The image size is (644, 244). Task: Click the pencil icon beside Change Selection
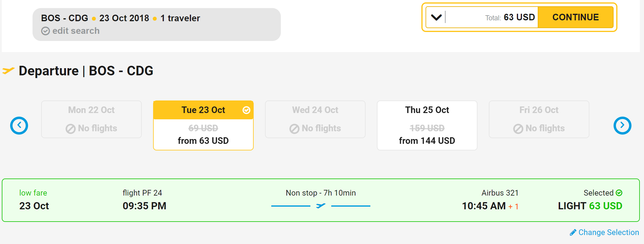pyautogui.click(x=573, y=233)
